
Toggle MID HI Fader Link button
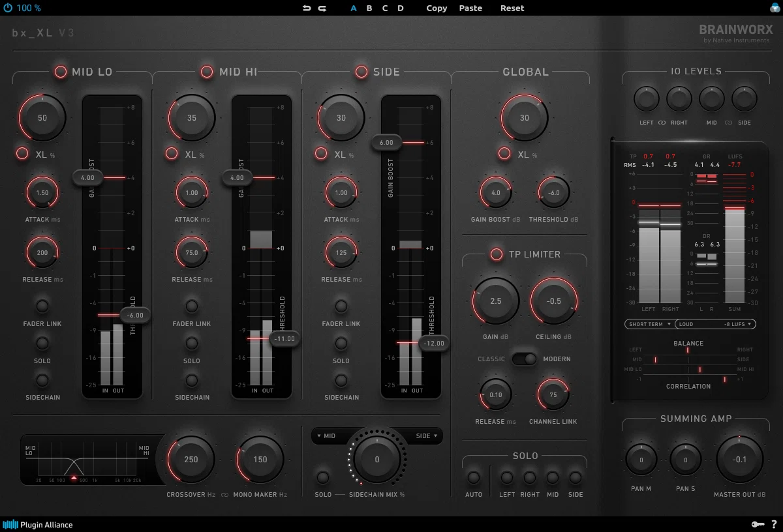[x=192, y=306]
